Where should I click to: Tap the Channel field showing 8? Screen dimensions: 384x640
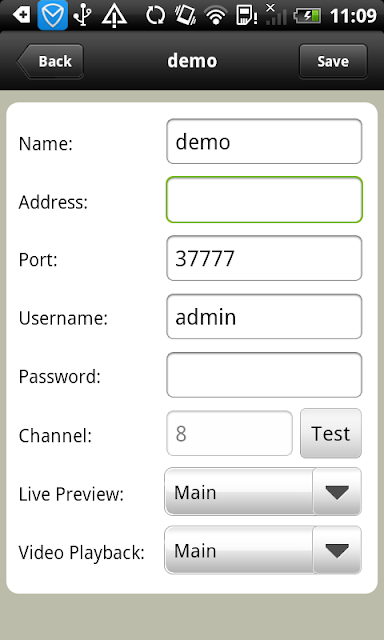click(229, 433)
